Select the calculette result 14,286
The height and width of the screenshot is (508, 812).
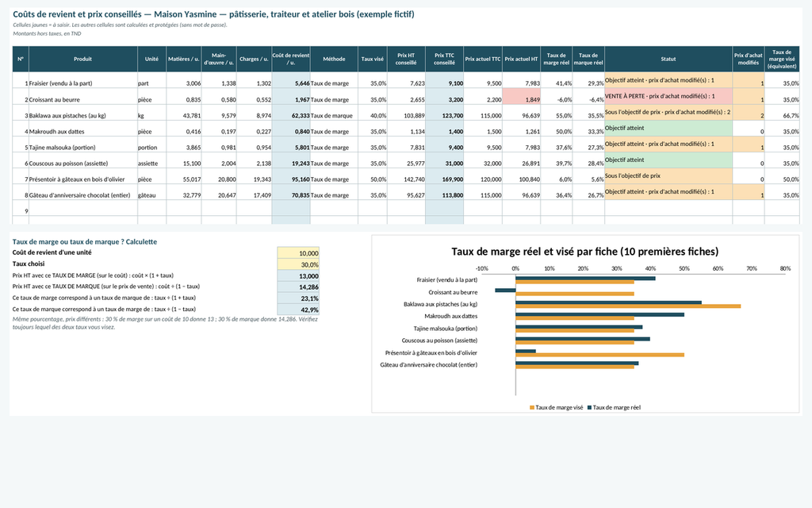point(298,287)
